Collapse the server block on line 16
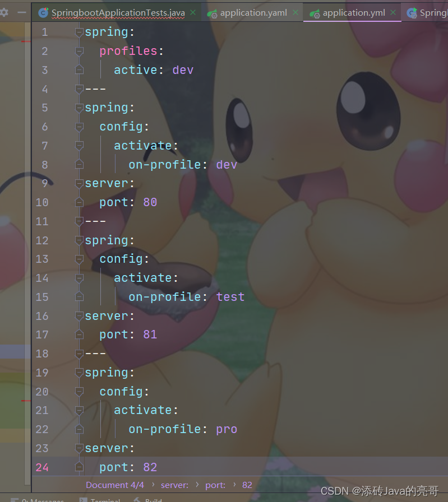Screen dimensions: 448x502 [79, 316]
